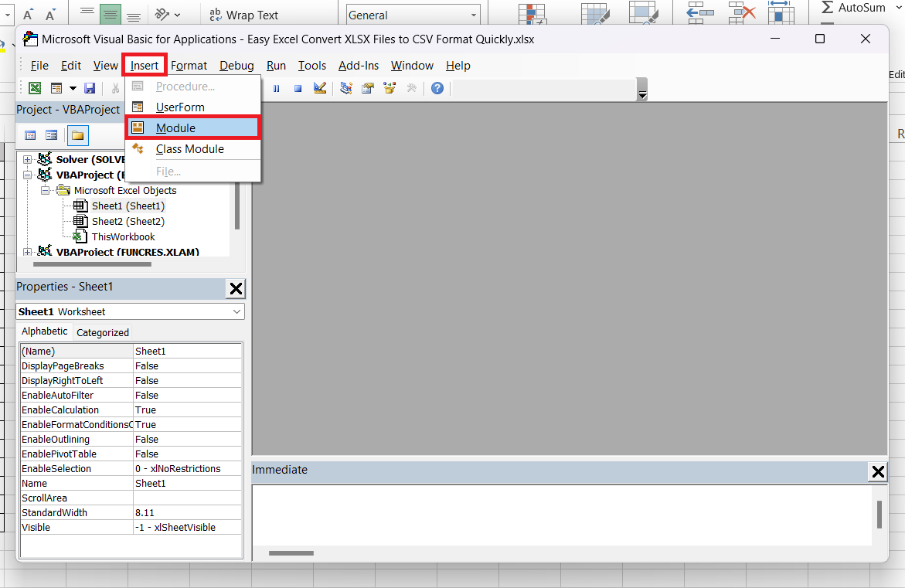This screenshot has width=905, height=588.
Task: Switch to the Categorized tab
Action: pyautogui.click(x=103, y=332)
